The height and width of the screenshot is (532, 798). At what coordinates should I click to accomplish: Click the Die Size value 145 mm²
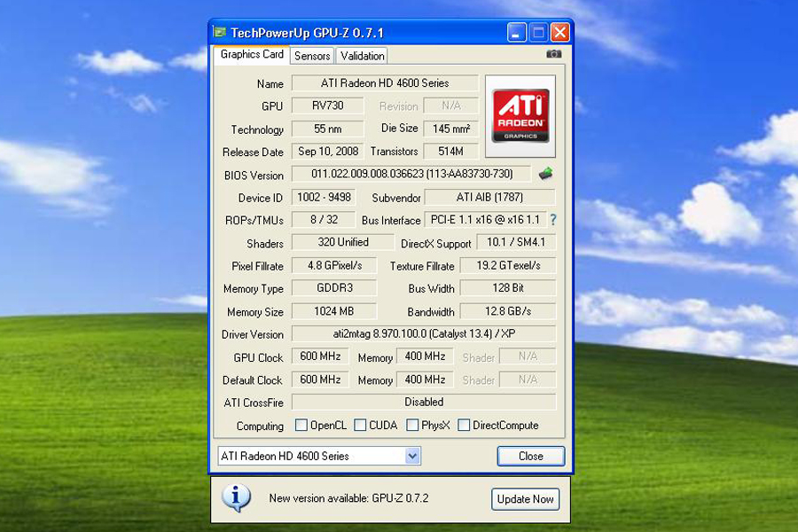[451, 129]
